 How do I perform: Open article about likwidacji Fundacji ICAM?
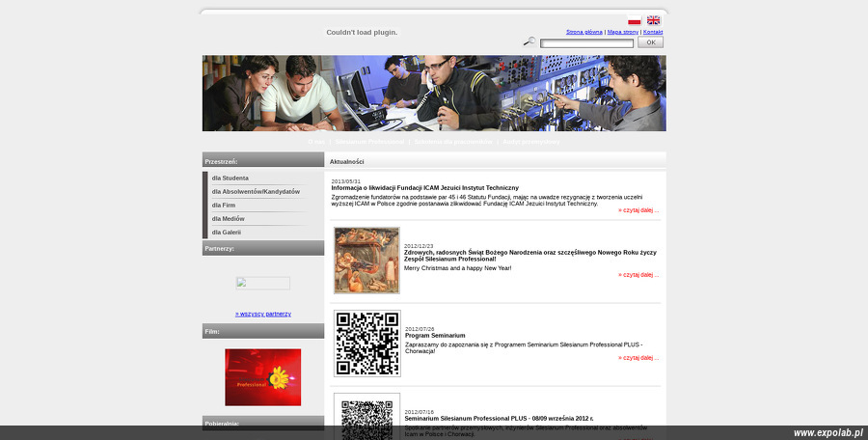pos(425,188)
